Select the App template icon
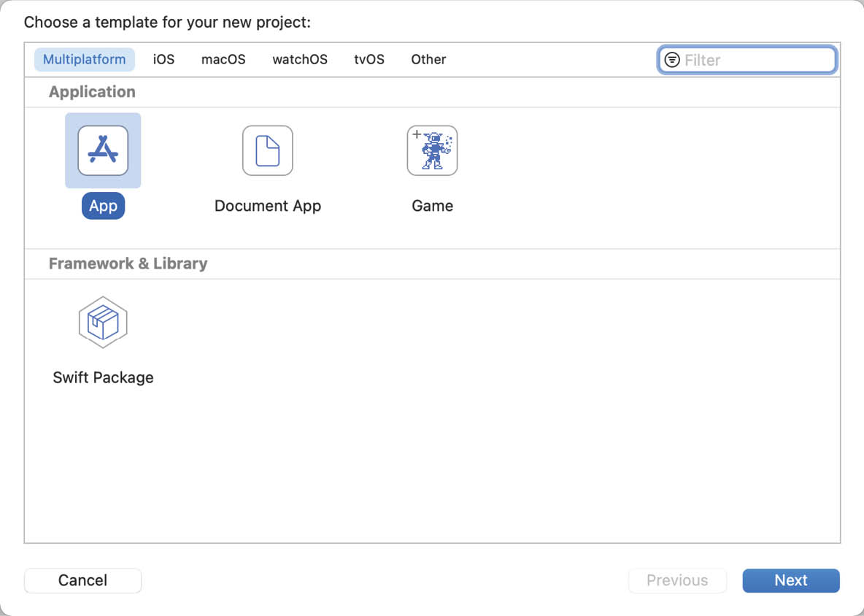The width and height of the screenshot is (864, 616). tap(103, 150)
